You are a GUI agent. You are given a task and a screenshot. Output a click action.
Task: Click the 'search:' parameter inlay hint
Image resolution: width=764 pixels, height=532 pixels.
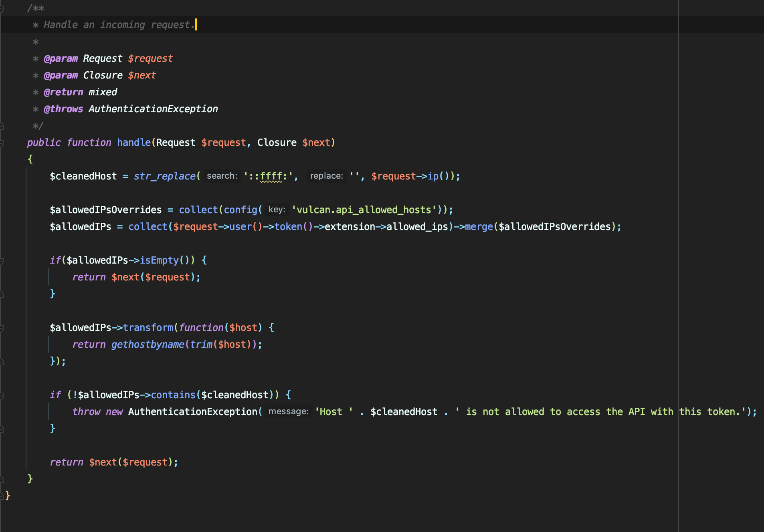pyautogui.click(x=222, y=176)
